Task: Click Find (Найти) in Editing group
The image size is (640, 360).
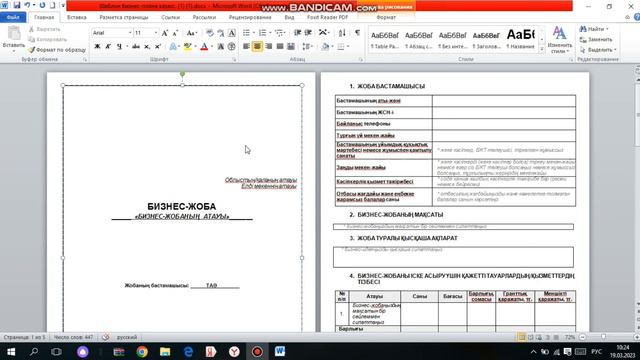Action: 594,29
